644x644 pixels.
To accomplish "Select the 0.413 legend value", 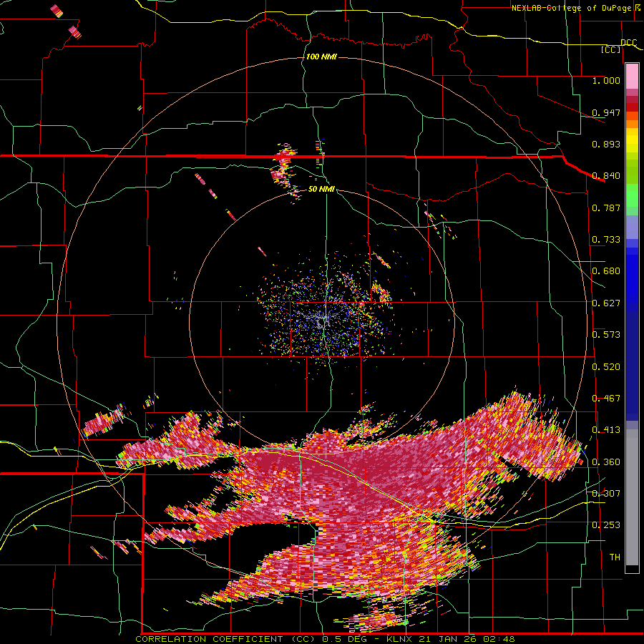I will [x=606, y=430].
